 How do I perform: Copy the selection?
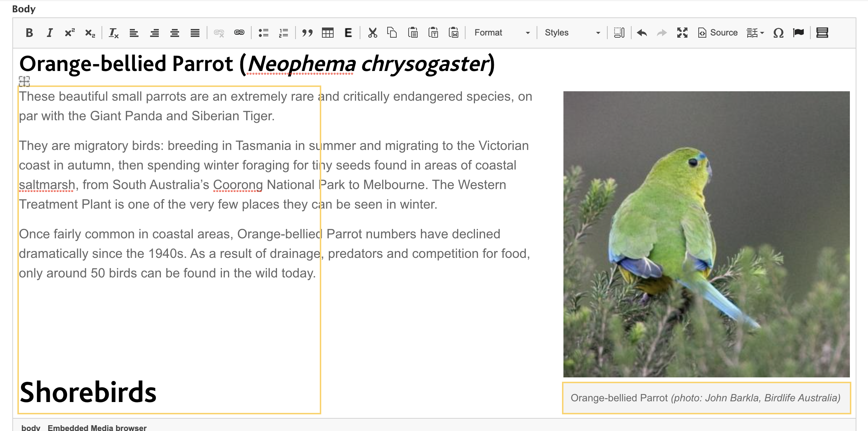pos(392,33)
